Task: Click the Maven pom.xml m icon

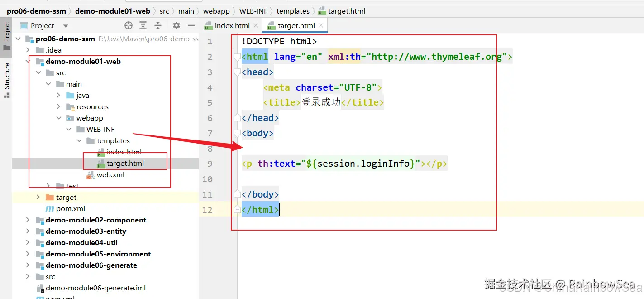Action: pyautogui.click(x=50, y=209)
